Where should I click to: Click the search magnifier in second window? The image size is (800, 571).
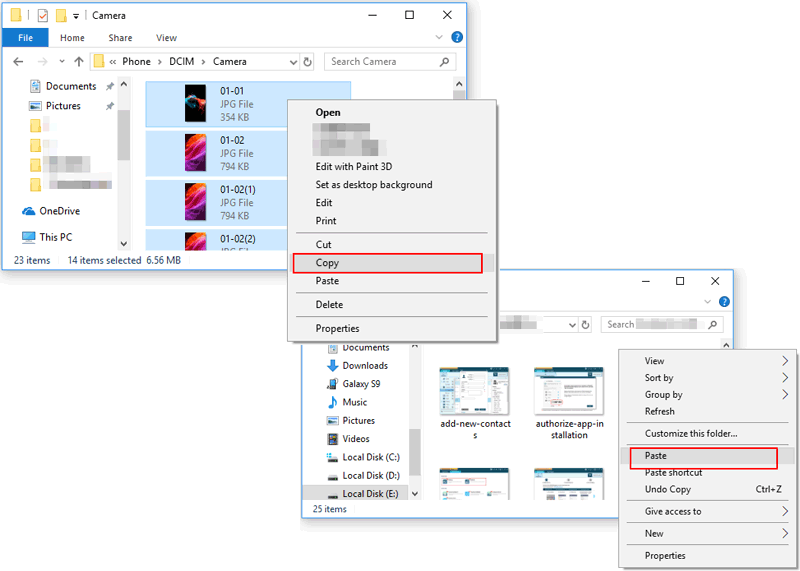(x=713, y=325)
